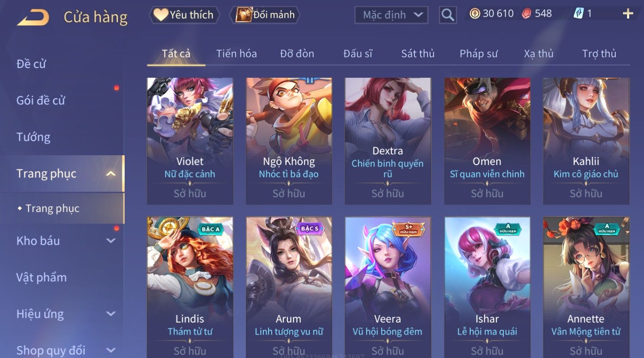Tap the red ruby currency icon
This screenshot has height=358, width=644.
(526, 14)
